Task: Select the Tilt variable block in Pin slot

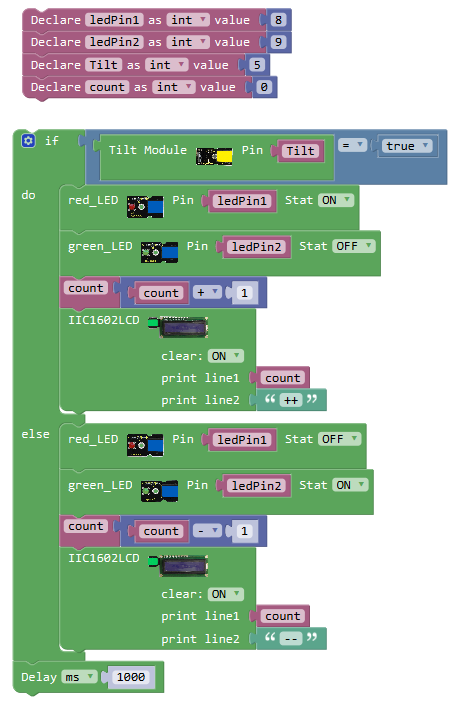Action: 300,151
